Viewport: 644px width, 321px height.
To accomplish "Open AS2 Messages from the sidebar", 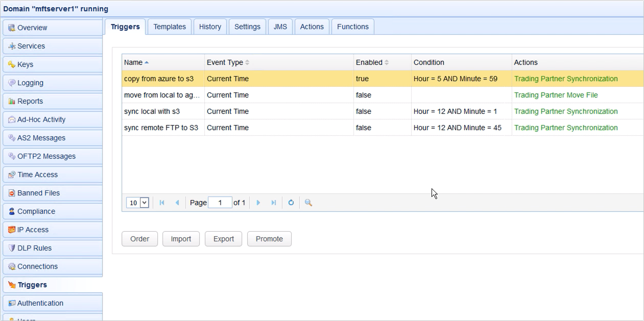I will coord(41,138).
